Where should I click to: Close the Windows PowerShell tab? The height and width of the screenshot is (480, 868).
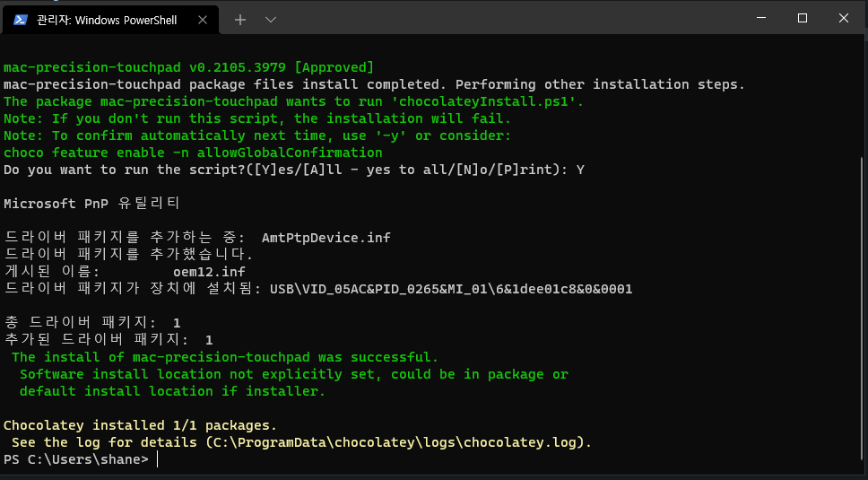203,20
